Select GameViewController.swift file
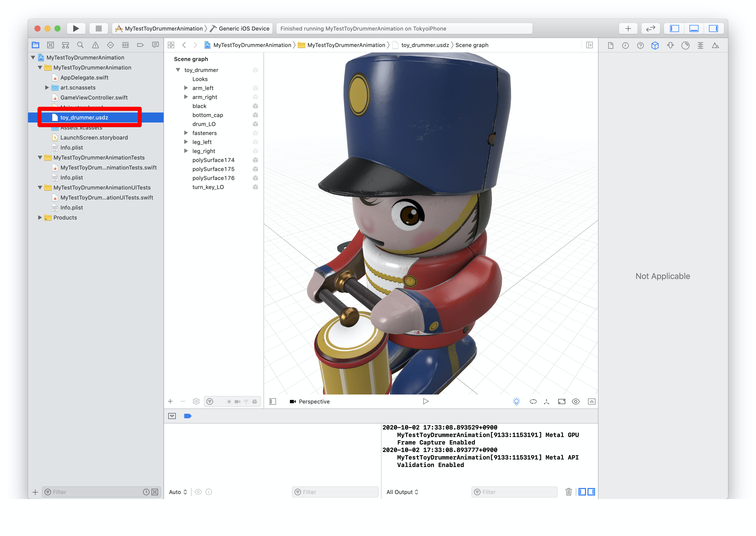The width and height of the screenshot is (756, 536). (94, 97)
